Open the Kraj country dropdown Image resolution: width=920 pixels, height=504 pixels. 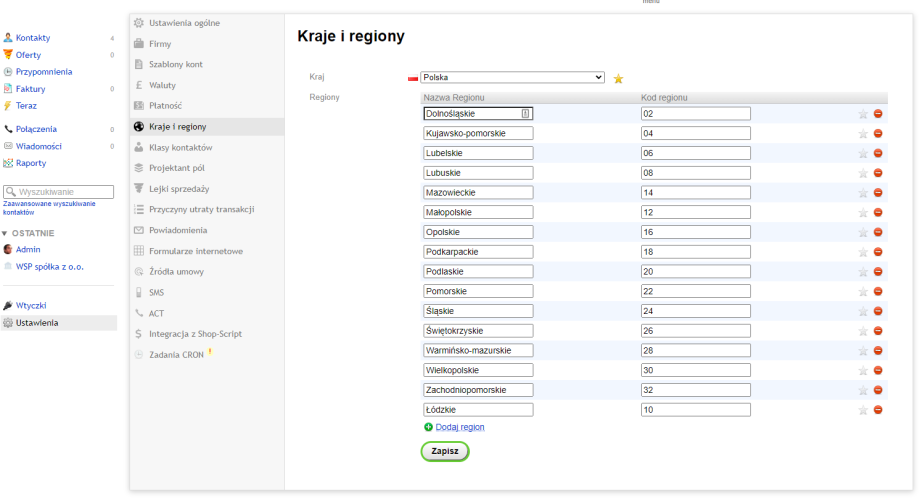pos(512,77)
